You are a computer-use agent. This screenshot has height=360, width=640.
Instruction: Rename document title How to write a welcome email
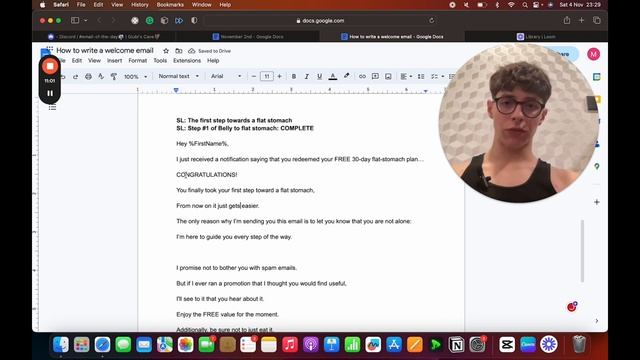[x=105, y=51]
